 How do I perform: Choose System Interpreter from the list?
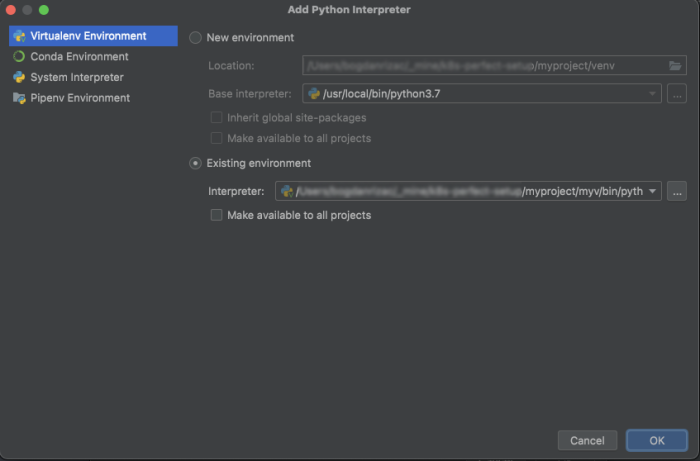(93, 77)
